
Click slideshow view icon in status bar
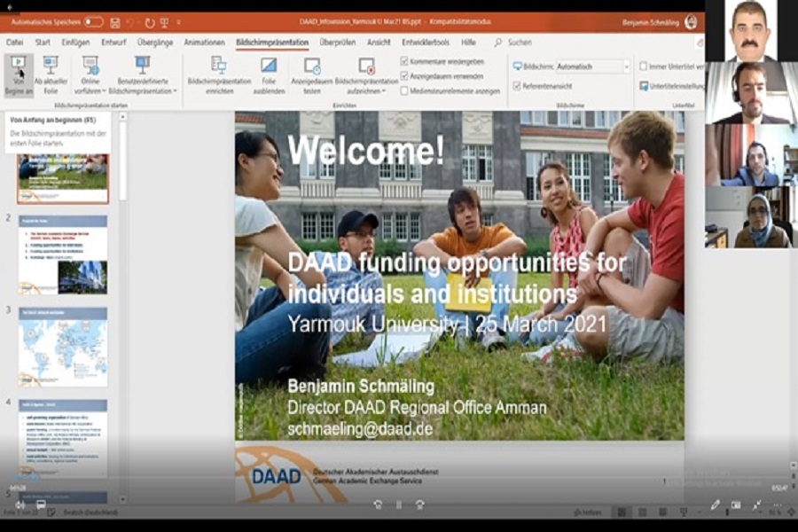[x=684, y=512]
